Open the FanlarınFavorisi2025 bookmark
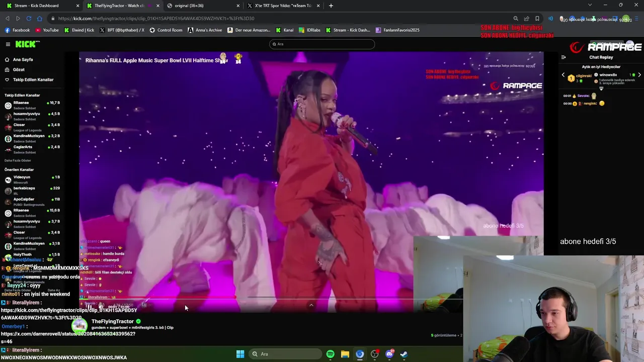644x362 pixels. pyautogui.click(x=397, y=30)
